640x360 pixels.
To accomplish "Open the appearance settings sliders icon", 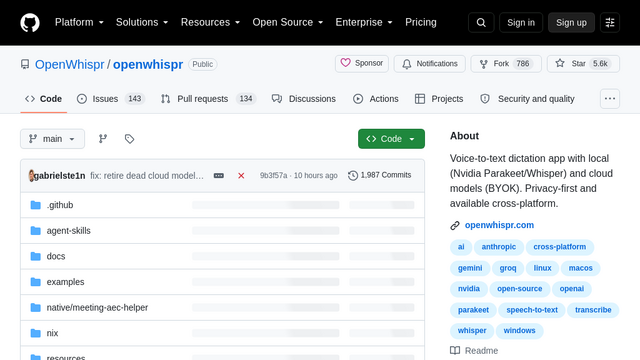I will (x=610, y=22).
